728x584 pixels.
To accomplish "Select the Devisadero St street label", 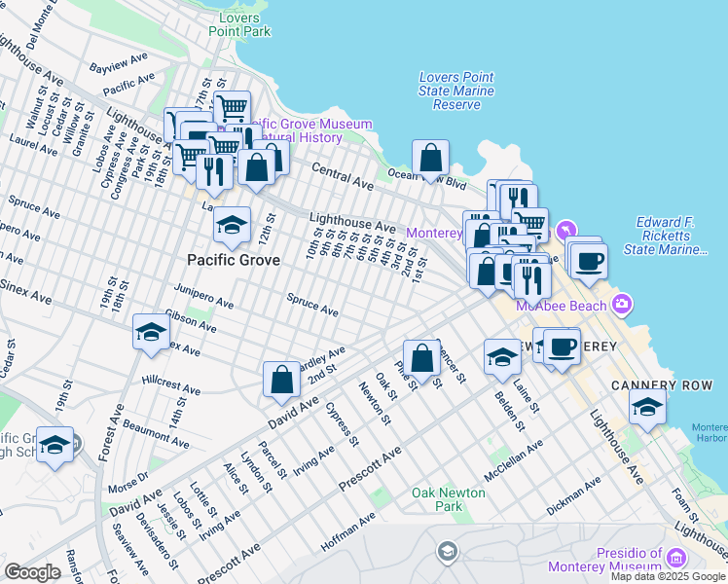I will [x=157, y=541].
